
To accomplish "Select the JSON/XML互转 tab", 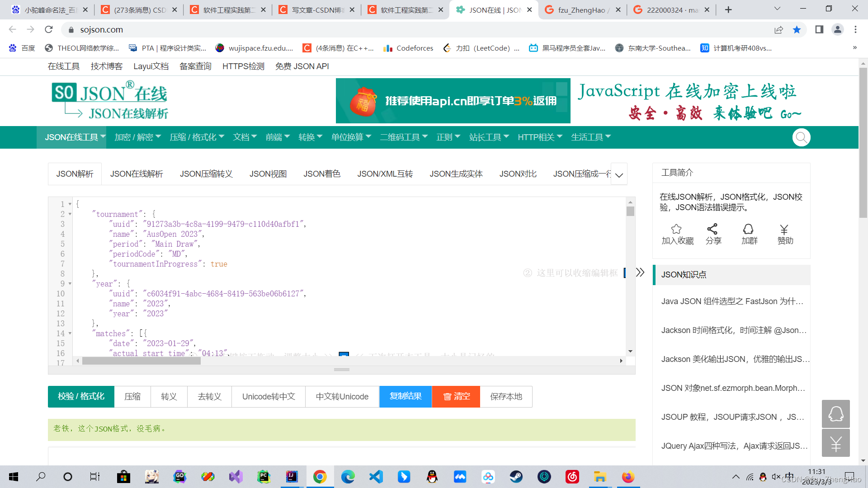I will click(x=385, y=174).
